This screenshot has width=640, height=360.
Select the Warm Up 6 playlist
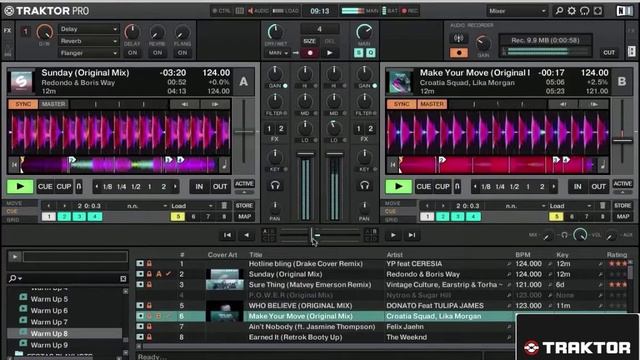point(49,310)
